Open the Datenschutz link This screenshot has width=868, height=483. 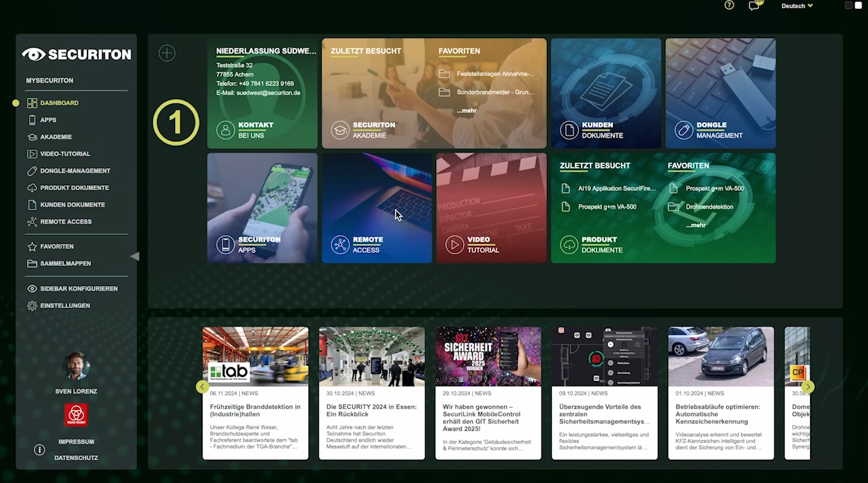point(76,458)
